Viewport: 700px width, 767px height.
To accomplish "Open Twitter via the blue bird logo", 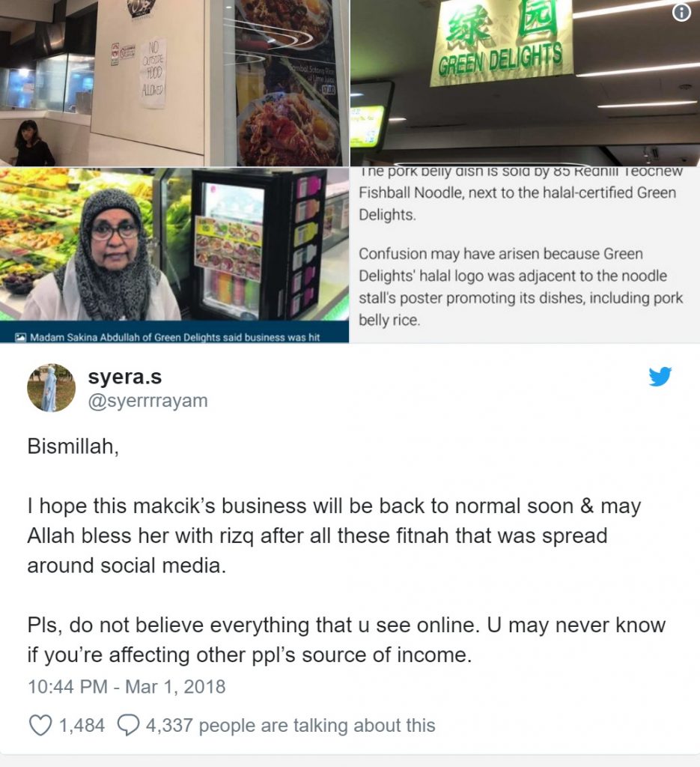I will [x=660, y=376].
